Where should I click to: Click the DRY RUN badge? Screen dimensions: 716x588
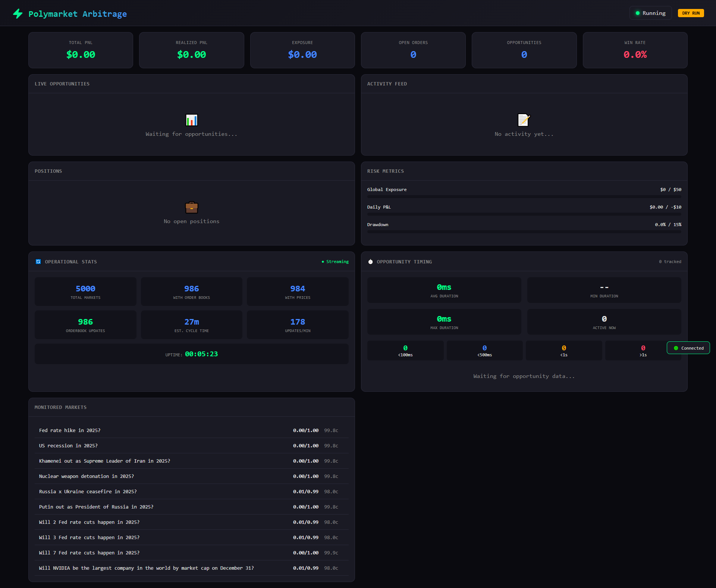click(691, 13)
